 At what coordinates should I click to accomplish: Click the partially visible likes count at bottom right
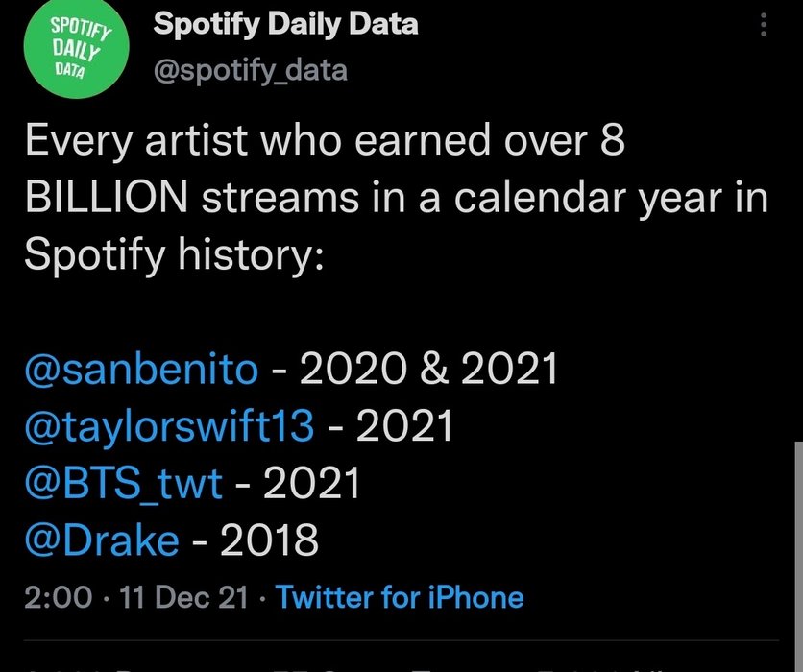coord(599,669)
